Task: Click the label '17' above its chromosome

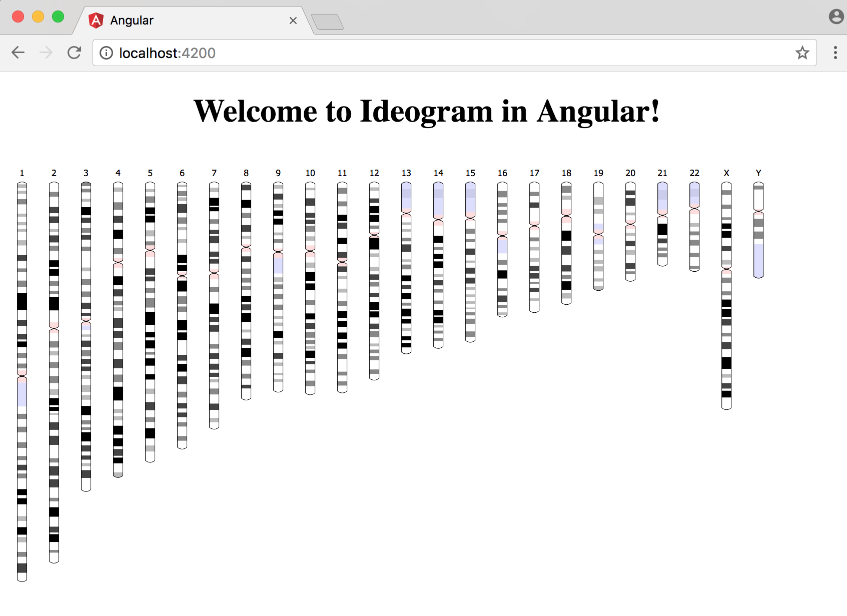Action: (534, 173)
